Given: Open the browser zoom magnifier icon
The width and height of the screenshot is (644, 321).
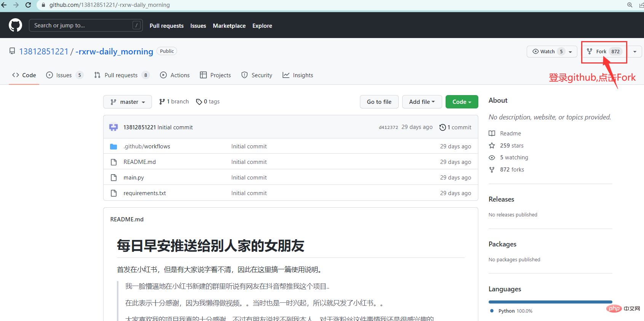Looking at the screenshot, I should click(630, 5).
